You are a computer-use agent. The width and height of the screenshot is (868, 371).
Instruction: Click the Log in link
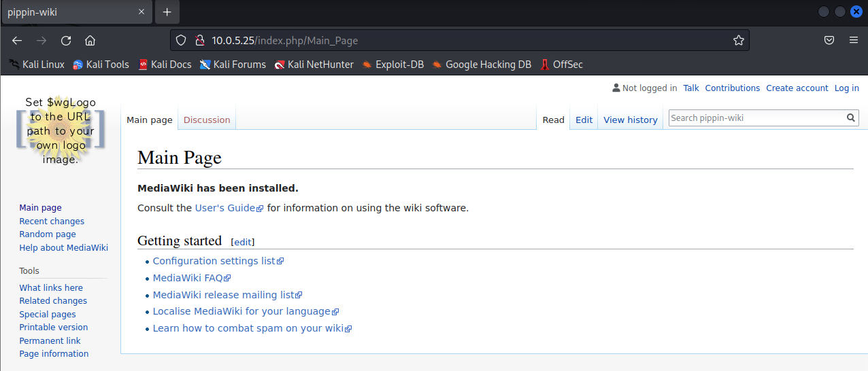[846, 88]
